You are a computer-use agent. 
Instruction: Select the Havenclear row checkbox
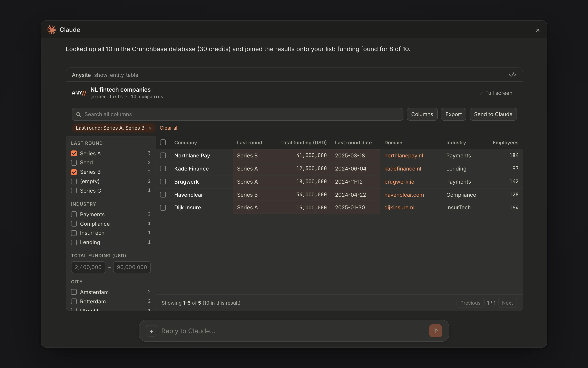163,195
